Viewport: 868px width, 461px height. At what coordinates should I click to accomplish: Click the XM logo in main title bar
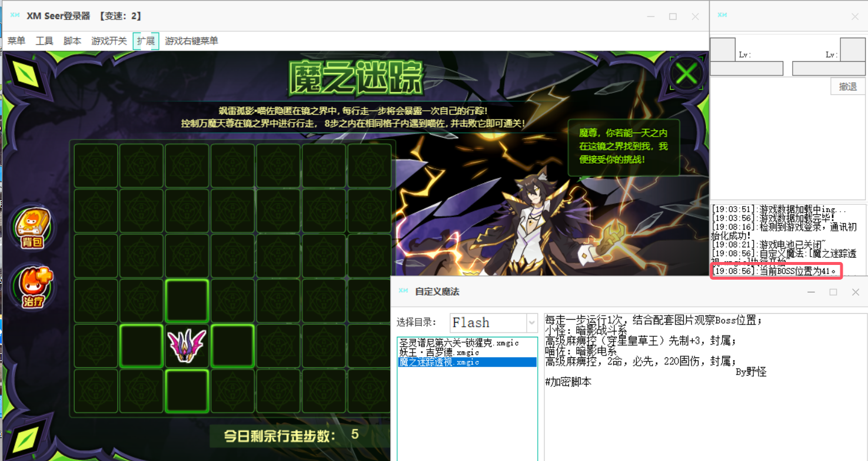[15, 16]
